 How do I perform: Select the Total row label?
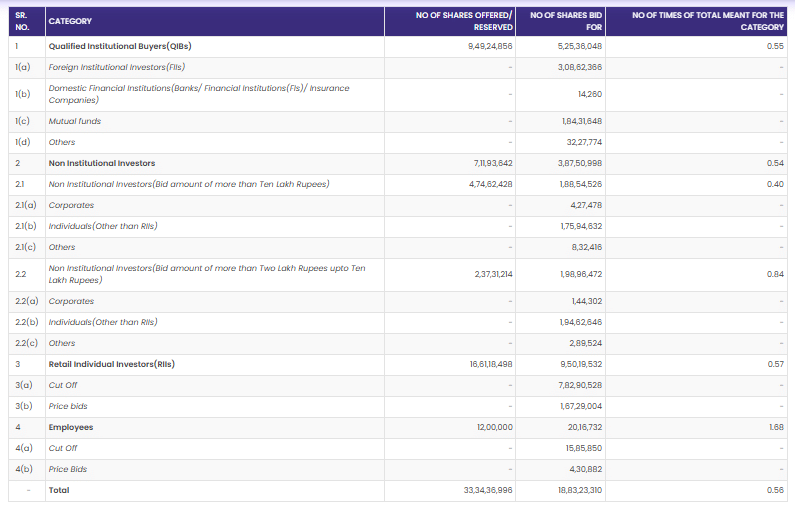pos(59,490)
